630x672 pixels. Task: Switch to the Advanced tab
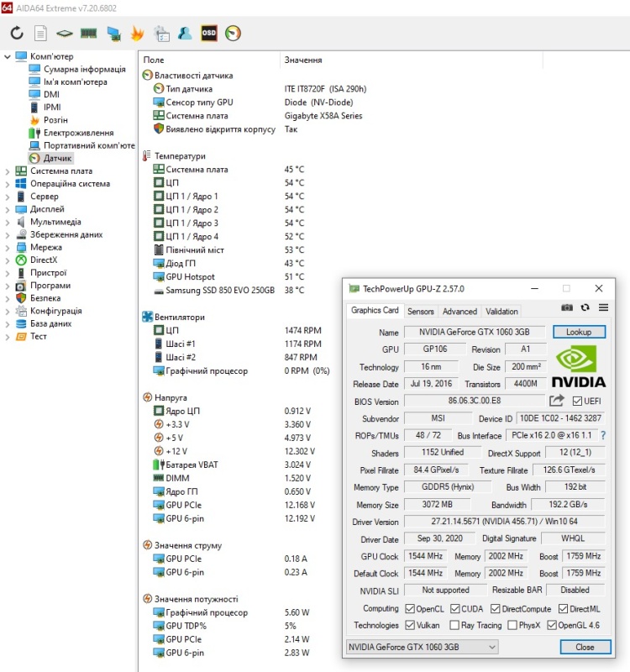click(x=459, y=312)
